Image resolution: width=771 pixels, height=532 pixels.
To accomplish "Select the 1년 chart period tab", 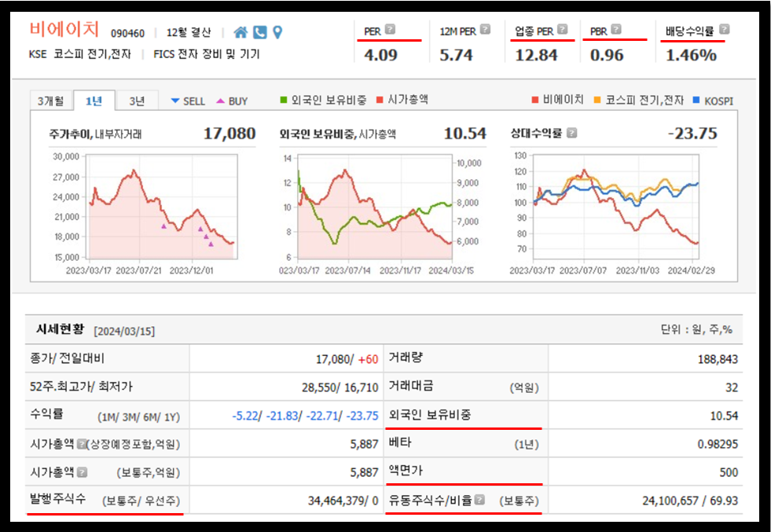I will 94,101.
